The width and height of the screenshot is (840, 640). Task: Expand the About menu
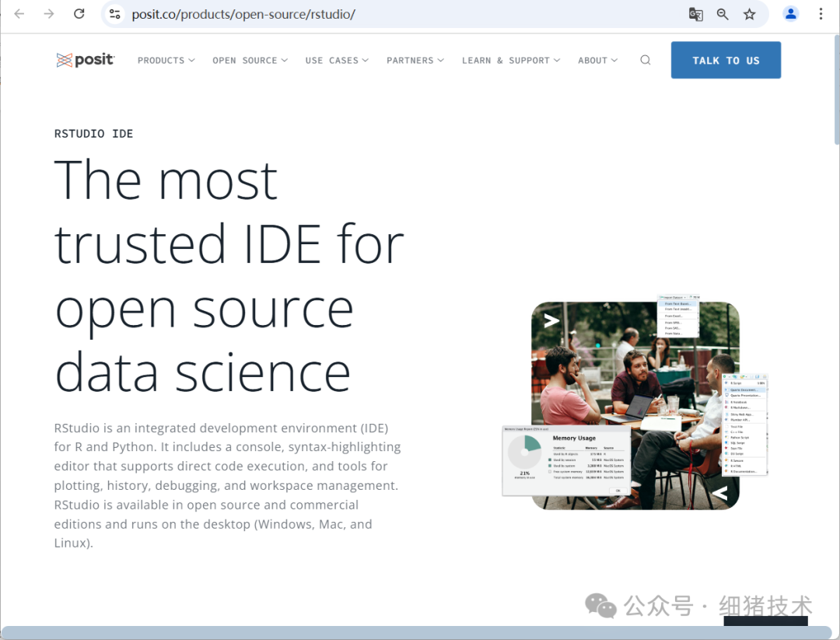point(597,61)
